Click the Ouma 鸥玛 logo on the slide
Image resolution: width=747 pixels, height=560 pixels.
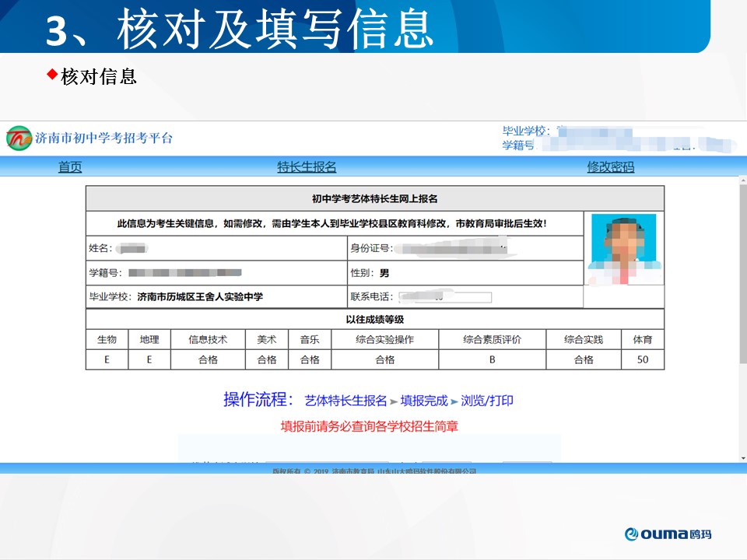click(x=668, y=534)
